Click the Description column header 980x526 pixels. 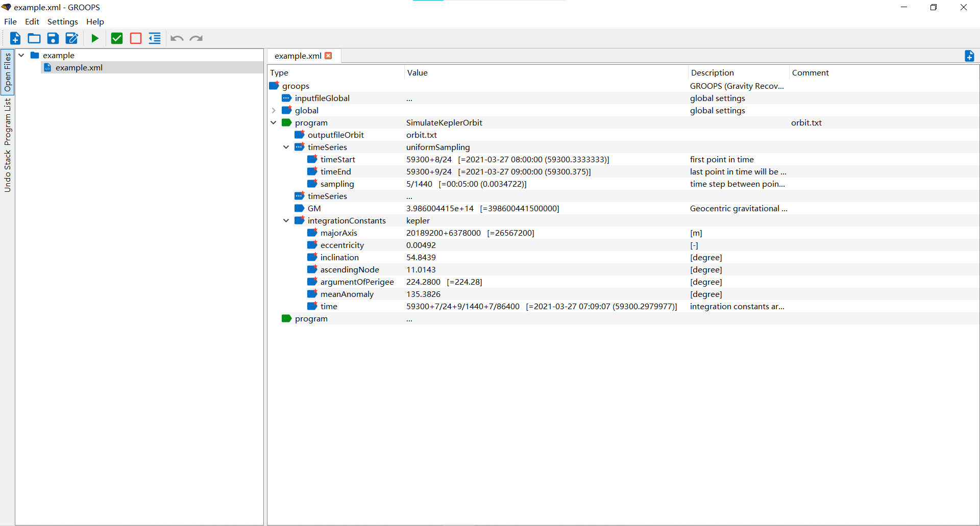click(739, 72)
